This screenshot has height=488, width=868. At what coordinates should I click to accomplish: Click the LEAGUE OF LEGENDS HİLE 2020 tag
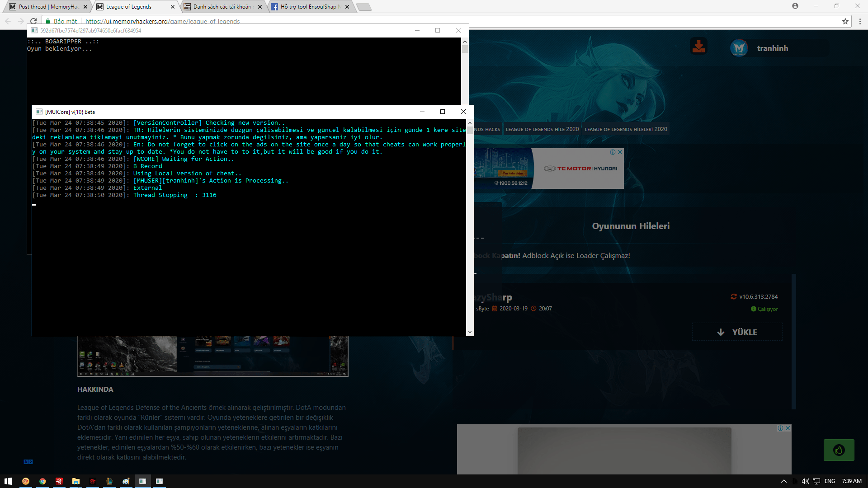click(542, 129)
